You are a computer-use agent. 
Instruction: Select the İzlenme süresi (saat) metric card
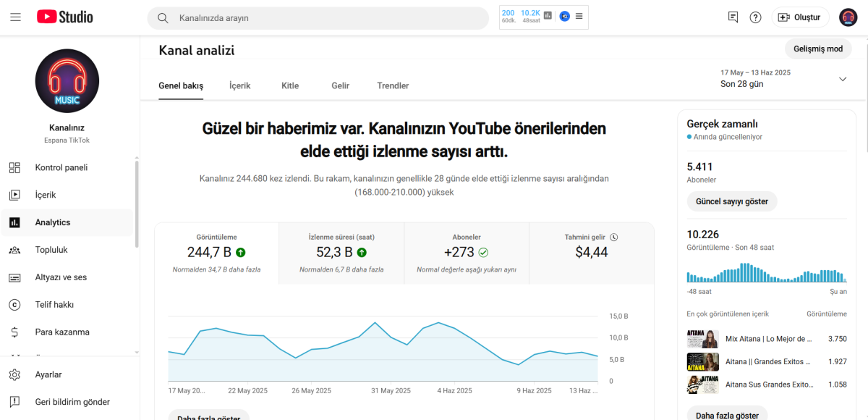tap(341, 253)
